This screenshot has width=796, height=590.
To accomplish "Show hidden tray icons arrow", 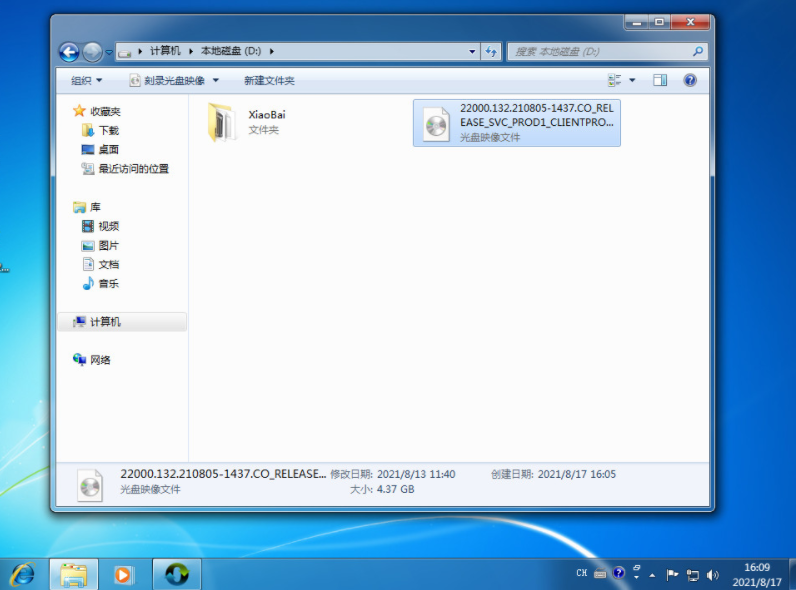I will [x=652, y=575].
